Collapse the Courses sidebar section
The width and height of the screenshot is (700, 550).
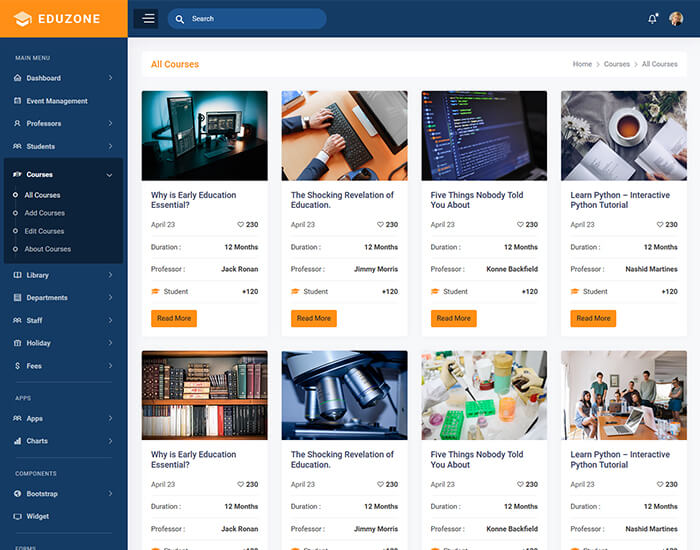pyautogui.click(x=109, y=175)
